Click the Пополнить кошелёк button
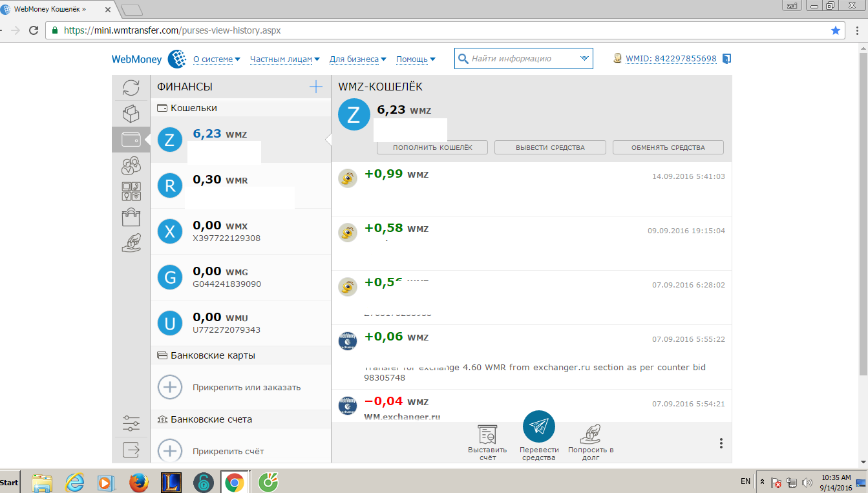Image resolution: width=868 pixels, height=493 pixels. 432,147
